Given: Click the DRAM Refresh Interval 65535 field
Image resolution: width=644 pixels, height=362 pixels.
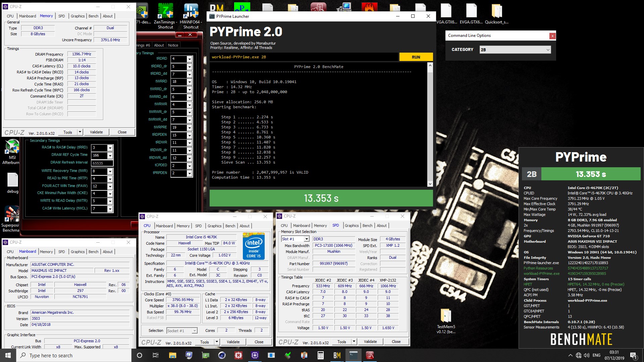Looking at the screenshot, I should (x=102, y=163).
